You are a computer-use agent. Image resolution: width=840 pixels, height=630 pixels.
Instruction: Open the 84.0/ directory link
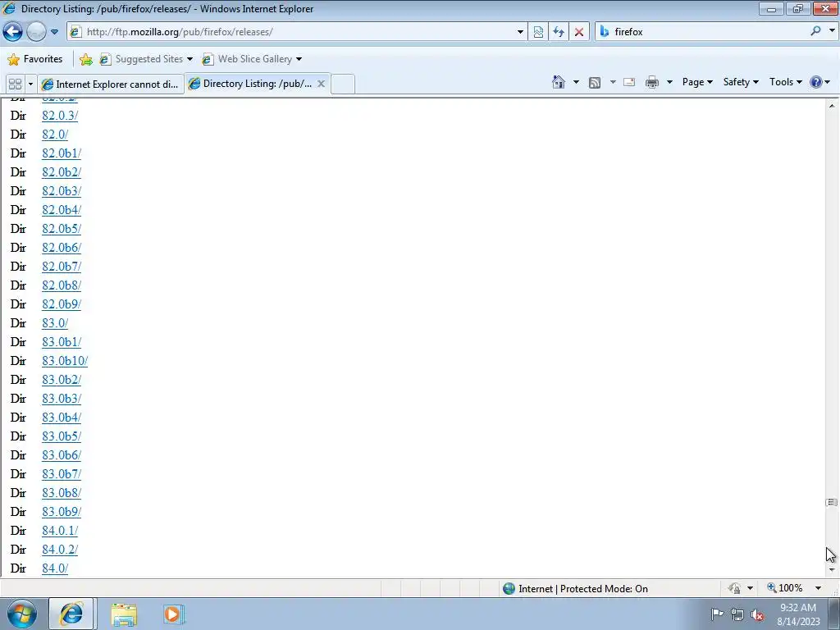[55, 568]
